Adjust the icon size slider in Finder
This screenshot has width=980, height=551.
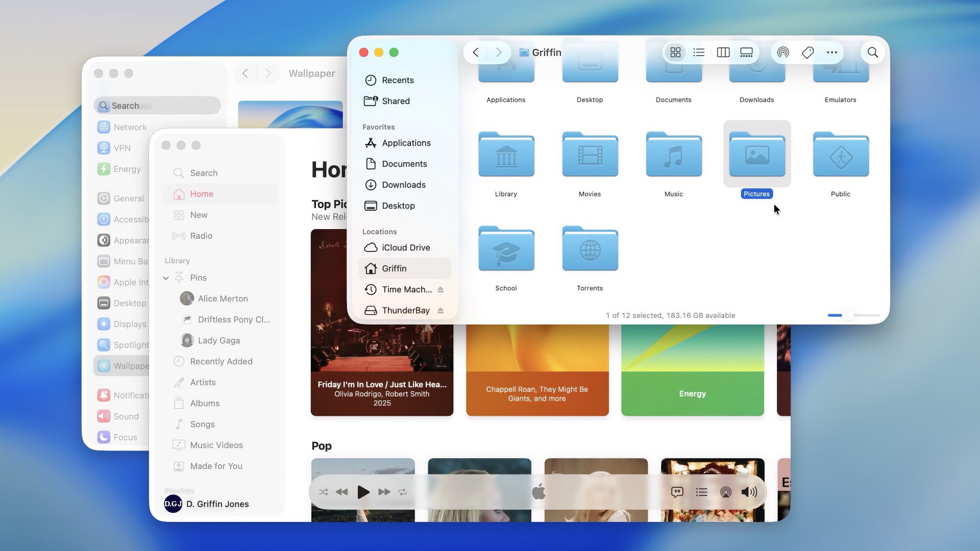[847, 315]
